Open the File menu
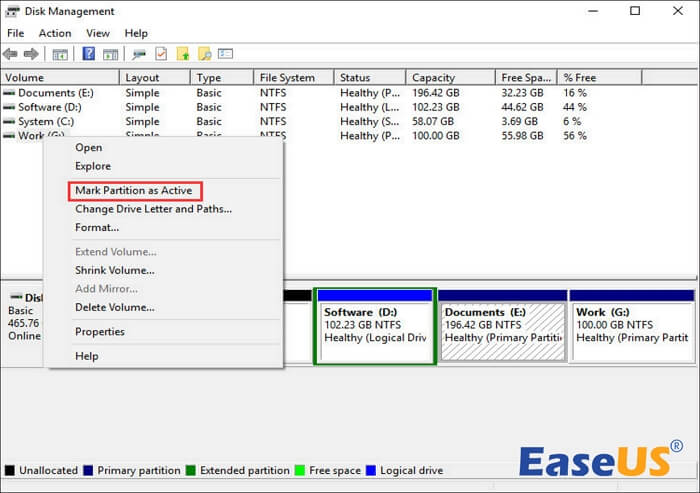Image resolution: width=700 pixels, height=493 pixels. (17, 33)
